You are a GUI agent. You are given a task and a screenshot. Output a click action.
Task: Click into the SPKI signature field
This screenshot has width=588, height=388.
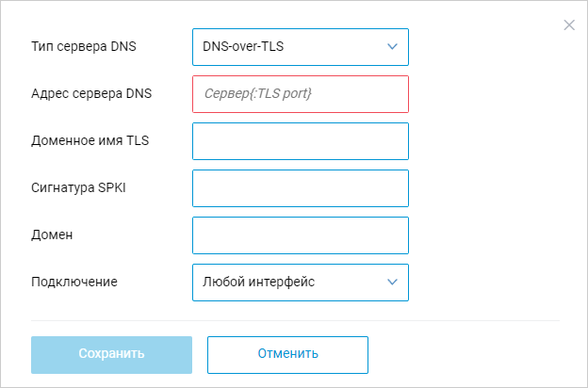pyautogui.click(x=300, y=187)
